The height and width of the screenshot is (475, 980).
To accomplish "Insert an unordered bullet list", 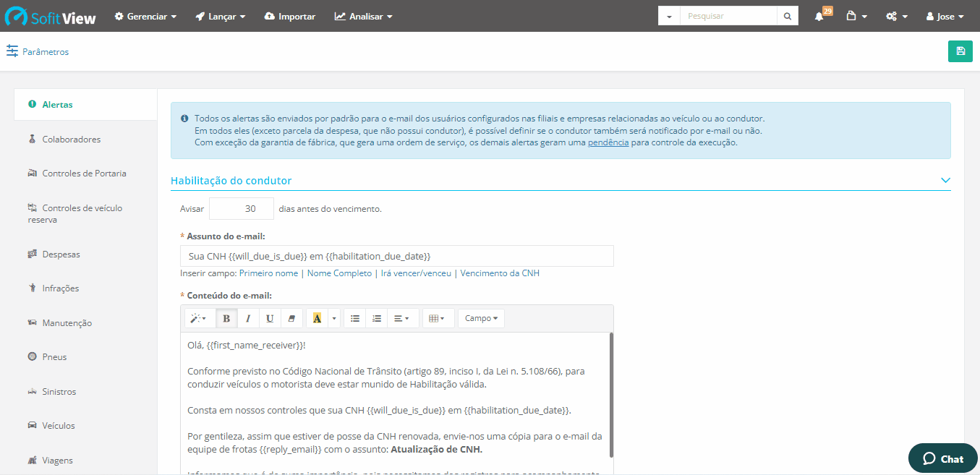I will coord(355,318).
